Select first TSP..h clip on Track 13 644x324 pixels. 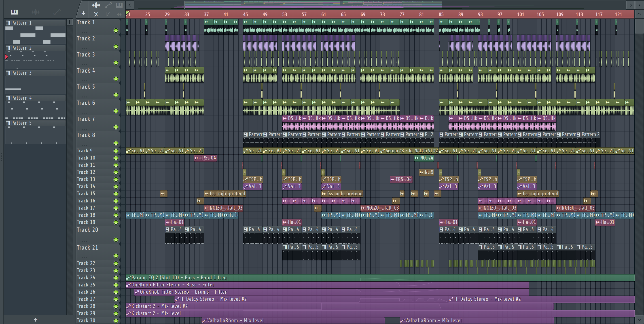coord(253,179)
